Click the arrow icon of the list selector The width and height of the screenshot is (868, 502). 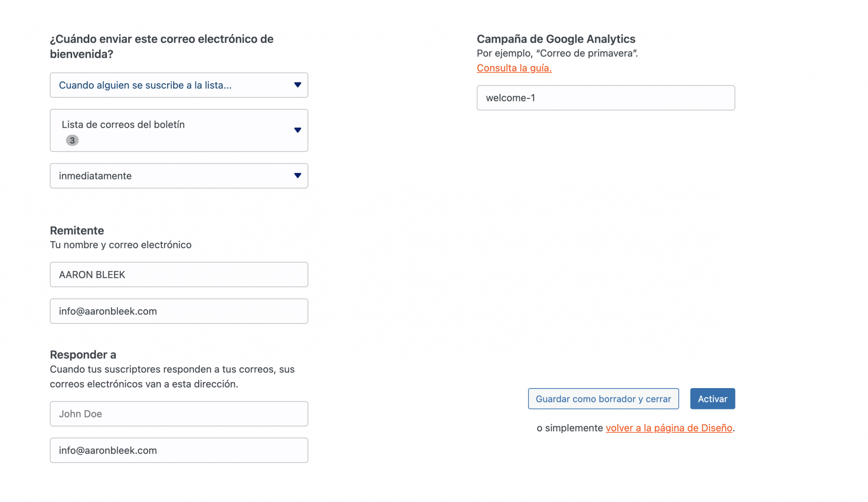(x=298, y=130)
